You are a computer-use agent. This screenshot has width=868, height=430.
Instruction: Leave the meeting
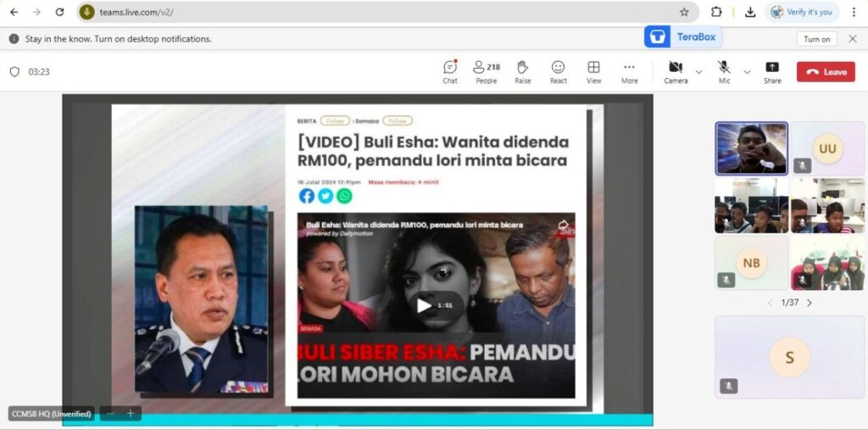point(826,72)
